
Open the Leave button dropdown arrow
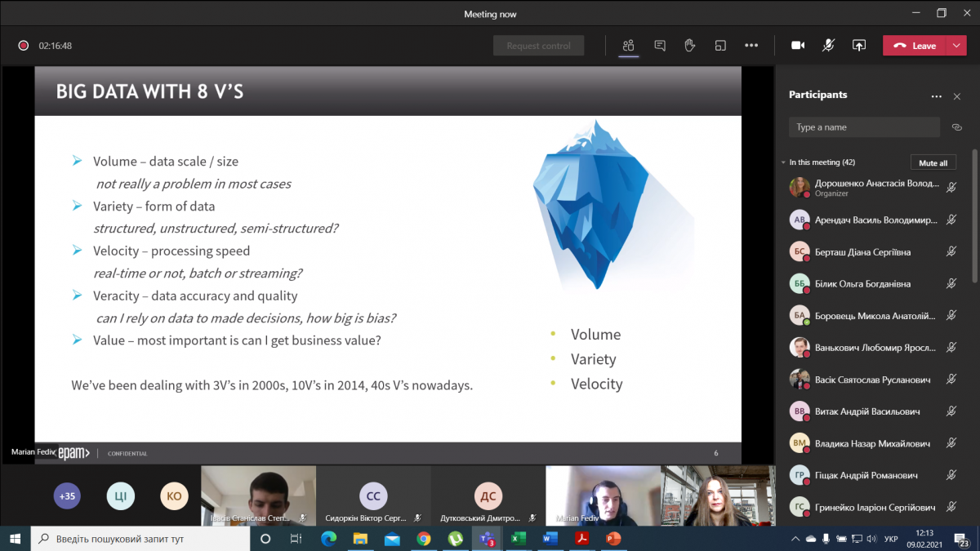pyautogui.click(x=956, y=46)
